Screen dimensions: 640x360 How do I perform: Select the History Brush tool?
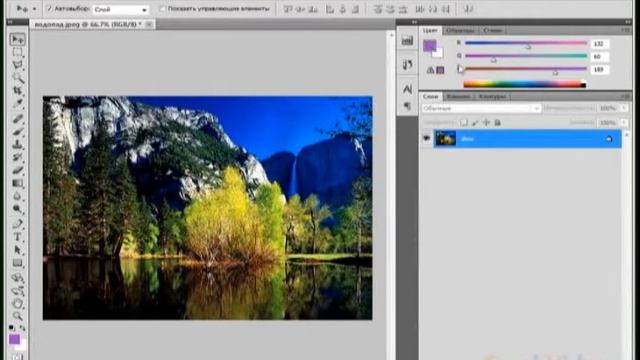coord(17,157)
